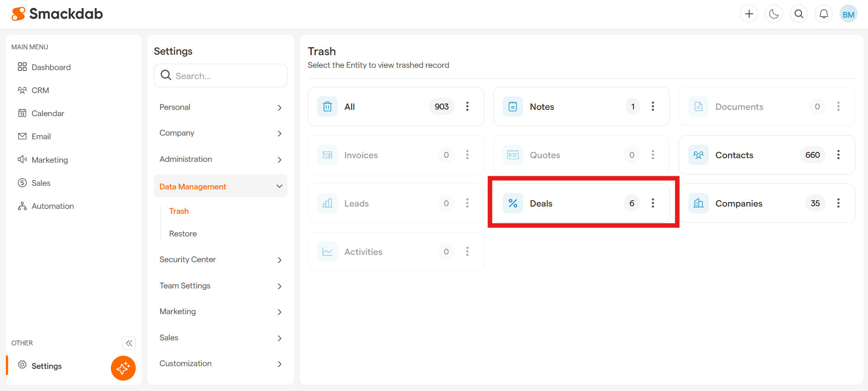The width and height of the screenshot is (868, 391).
Task: Collapse the main menu sidebar
Action: pos(129,343)
